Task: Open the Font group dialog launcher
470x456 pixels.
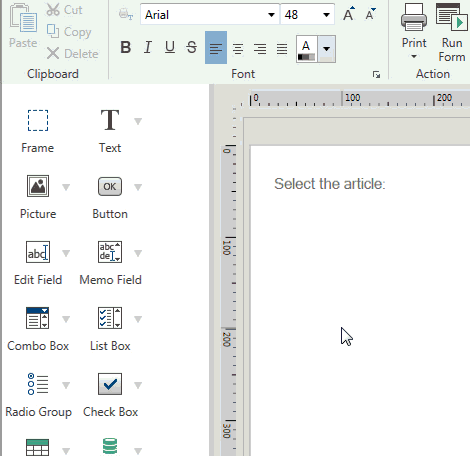Action: [377, 75]
